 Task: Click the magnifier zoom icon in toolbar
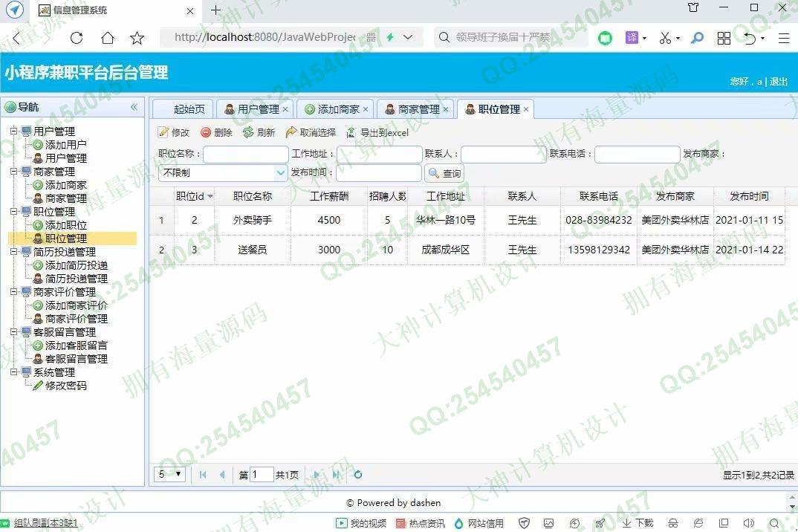point(697,38)
